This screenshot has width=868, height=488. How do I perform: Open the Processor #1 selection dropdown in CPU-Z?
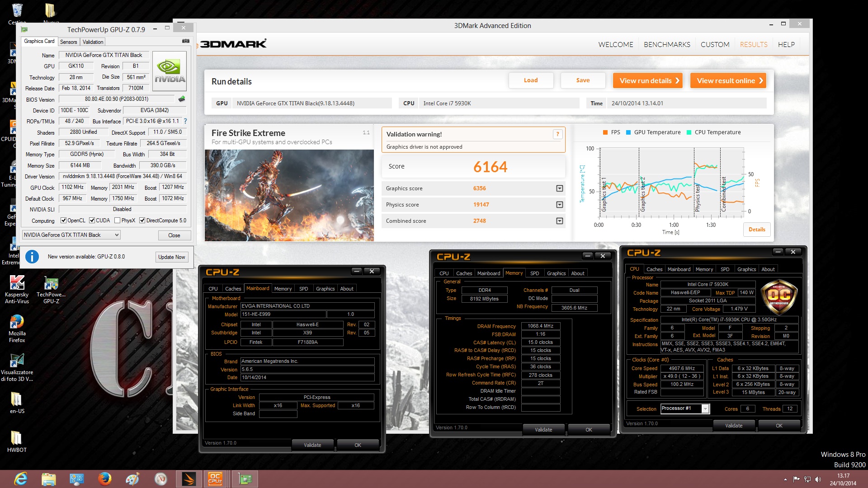pyautogui.click(x=685, y=408)
